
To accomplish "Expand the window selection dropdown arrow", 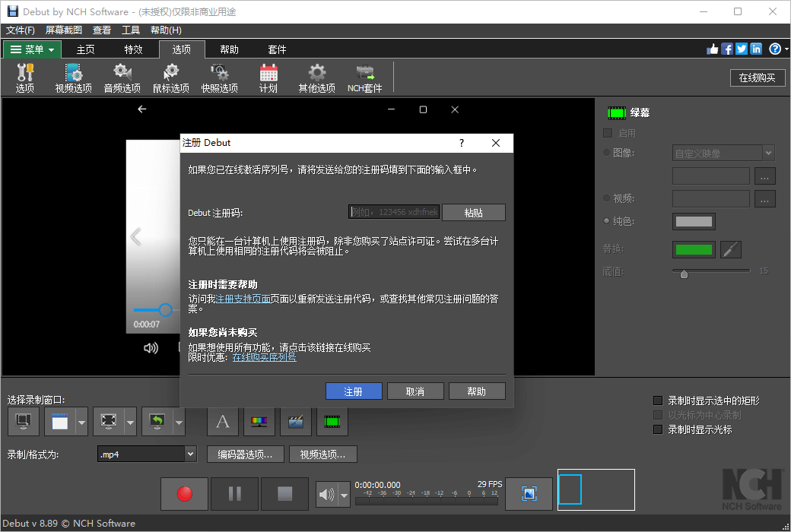I will [81, 421].
